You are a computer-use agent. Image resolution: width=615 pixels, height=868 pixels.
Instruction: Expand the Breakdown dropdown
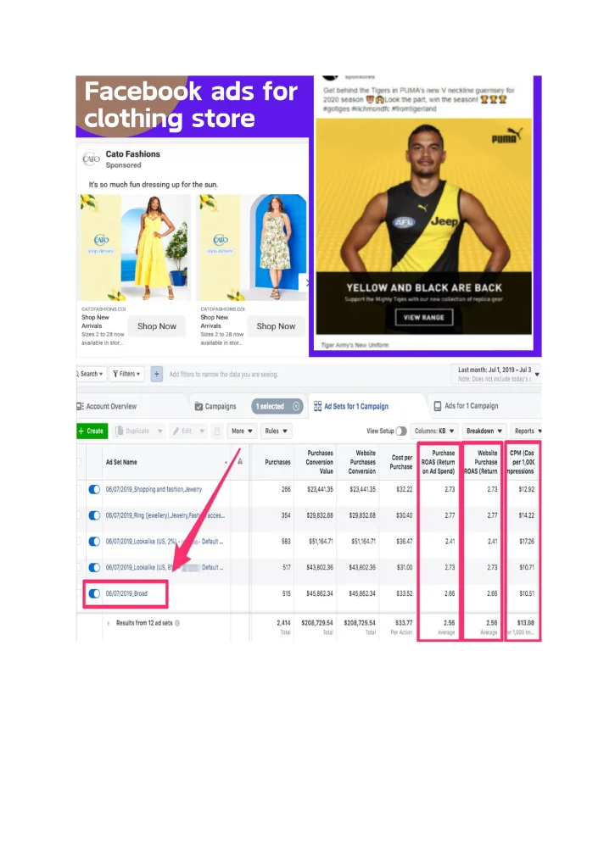[484, 431]
